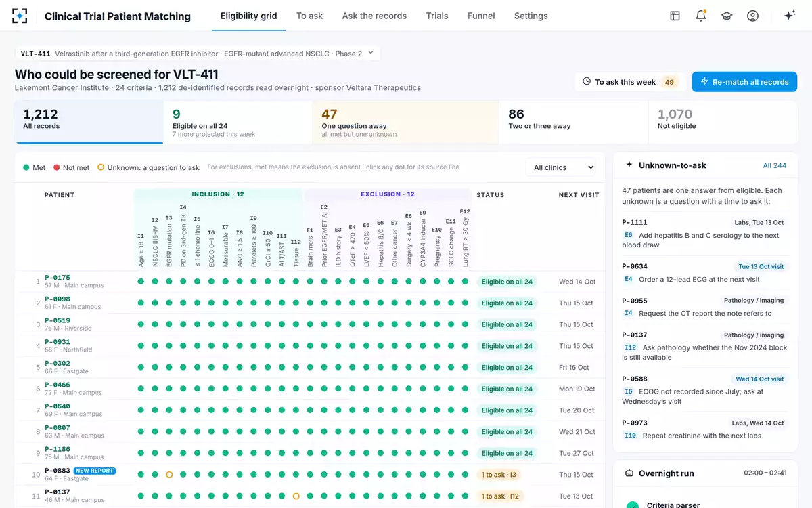Click the 'Tue 13 Oct visit' tag
812x508 pixels.
[x=761, y=267]
